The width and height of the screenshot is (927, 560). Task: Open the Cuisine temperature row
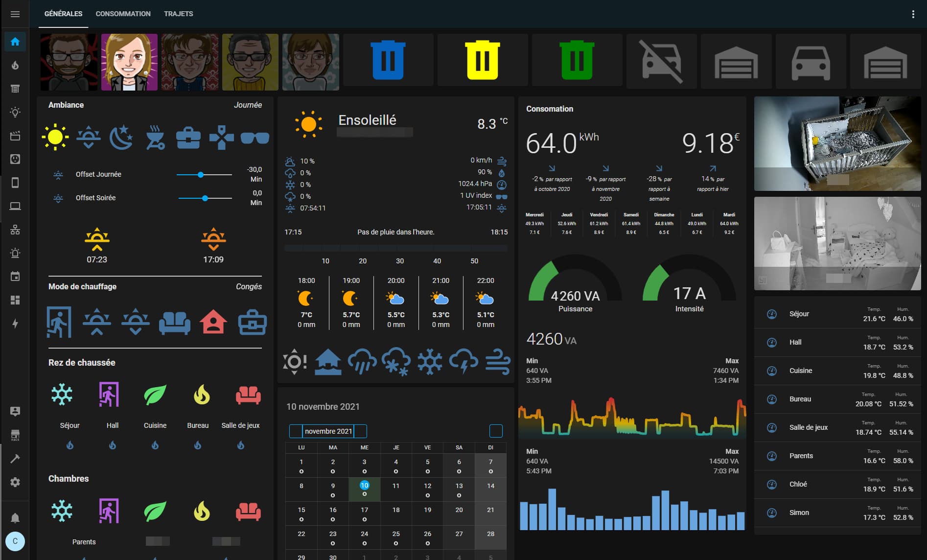pos(837,371)
